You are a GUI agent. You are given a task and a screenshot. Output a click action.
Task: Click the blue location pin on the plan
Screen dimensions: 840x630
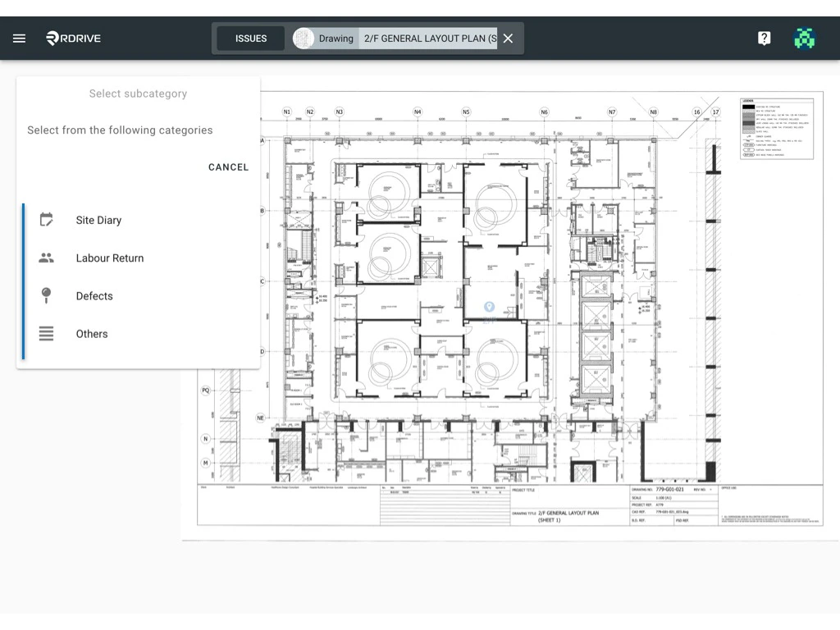click(489, 308)
